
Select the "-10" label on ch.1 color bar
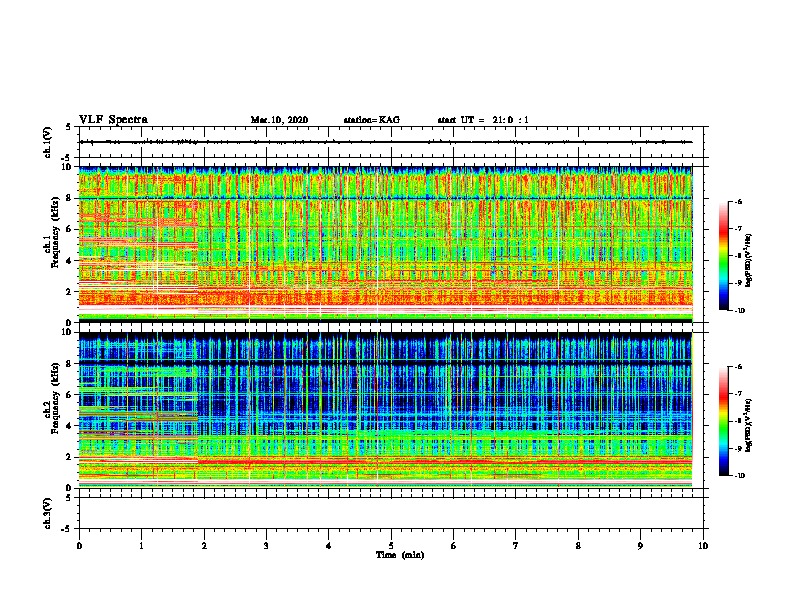click(739, 311)
